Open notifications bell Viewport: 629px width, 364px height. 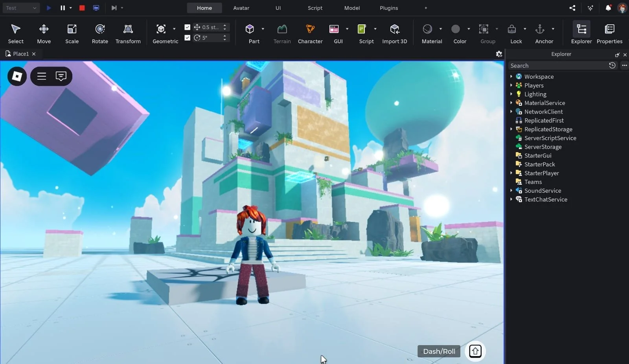[608, 8]
